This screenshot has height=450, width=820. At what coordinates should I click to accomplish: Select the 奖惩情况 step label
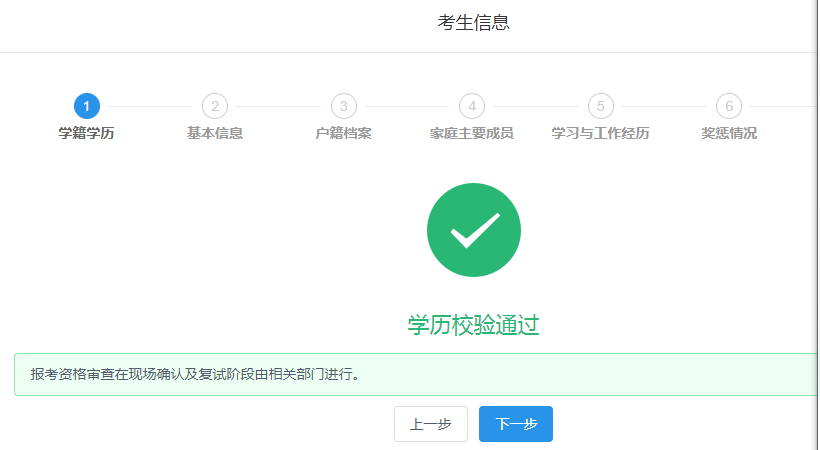728,133
